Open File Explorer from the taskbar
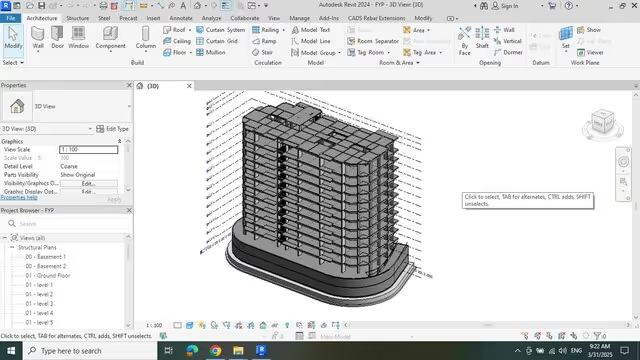640x360 pixels. point(238,350)
